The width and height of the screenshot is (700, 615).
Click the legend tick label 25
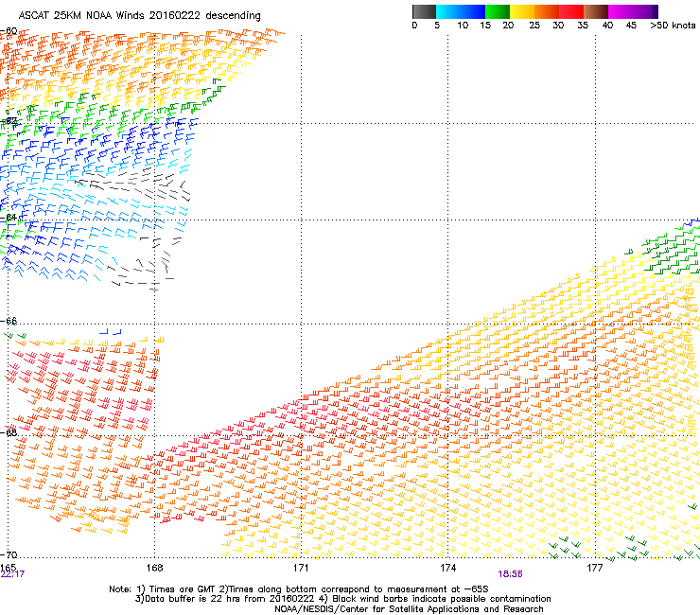coord(534,26)
